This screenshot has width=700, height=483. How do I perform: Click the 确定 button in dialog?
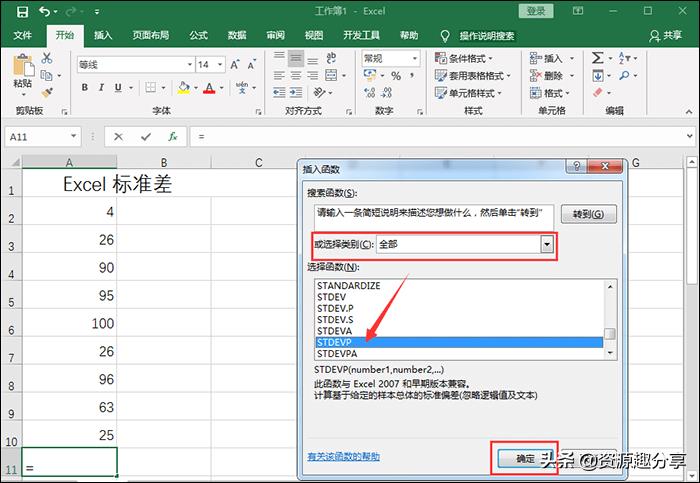[x=525, y=457]
